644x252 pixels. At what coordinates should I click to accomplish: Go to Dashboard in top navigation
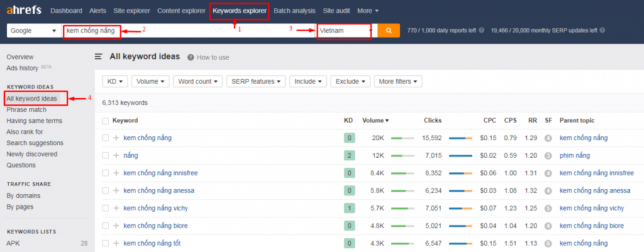[x=66, y=11]
